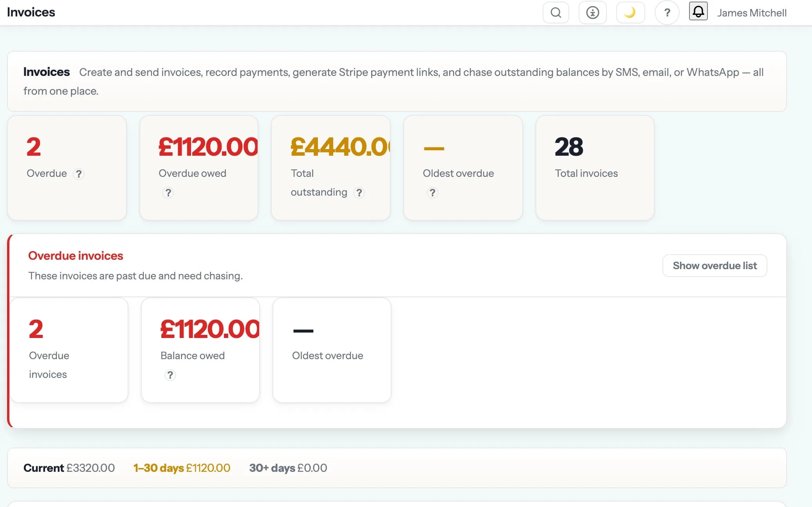This screenshot has width=812, height=507.
Task: Click the top £1120.00 Overdue owed amount
Action: click(x=208, y=147)
